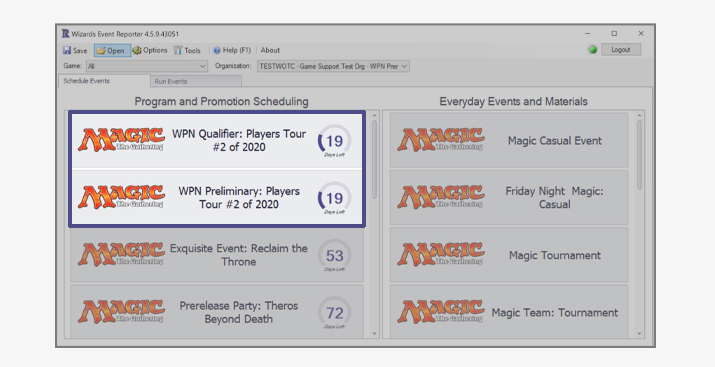Select the Friday Night Magic: Casual tile
Screen dimensions: 715x367
coord(509,197)
